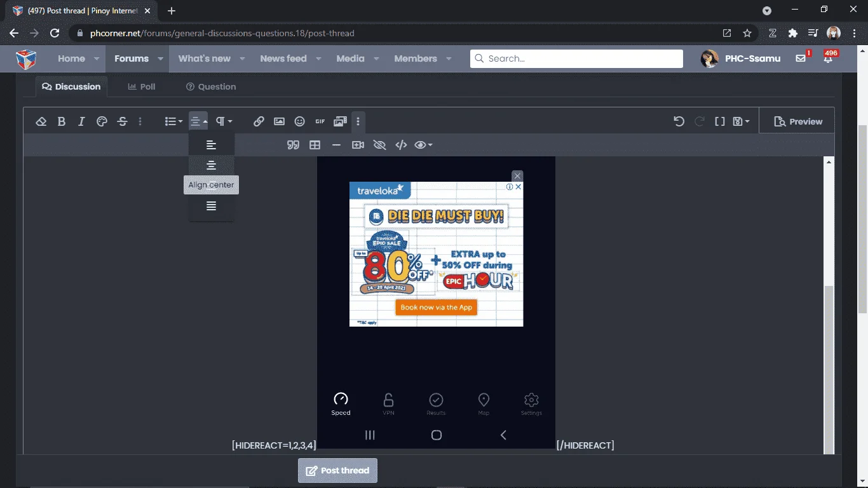The image size is (868, 488).
Task: Switch to the Question tab
Action: click(211, 86)
